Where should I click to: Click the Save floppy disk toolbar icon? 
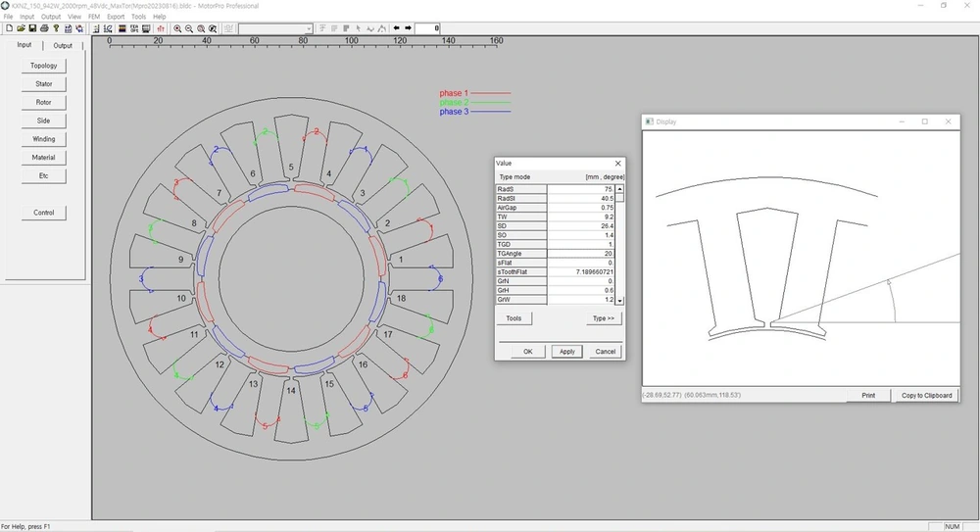tap(32, 28)
